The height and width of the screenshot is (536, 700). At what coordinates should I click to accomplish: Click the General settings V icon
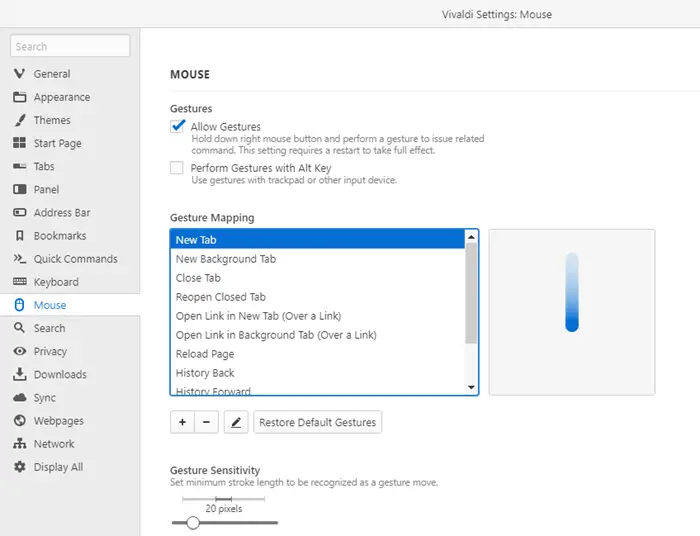(x=19, y=74)
